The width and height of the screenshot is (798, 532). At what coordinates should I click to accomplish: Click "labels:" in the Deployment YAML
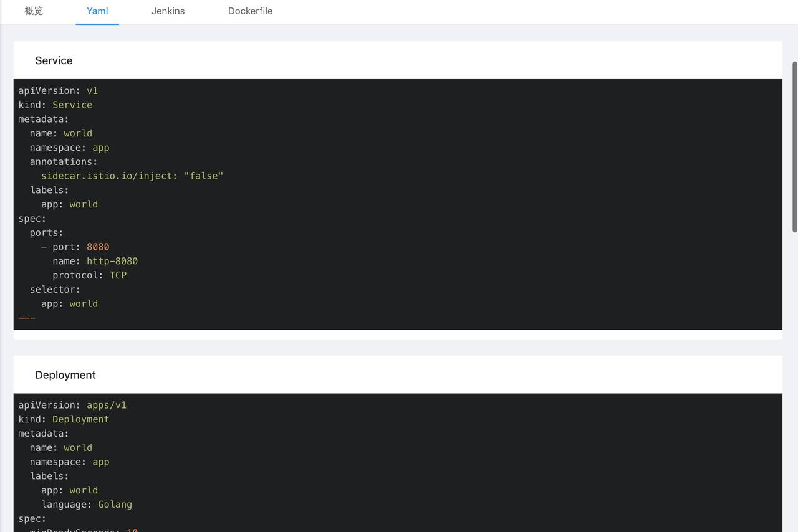pos(49,477)
